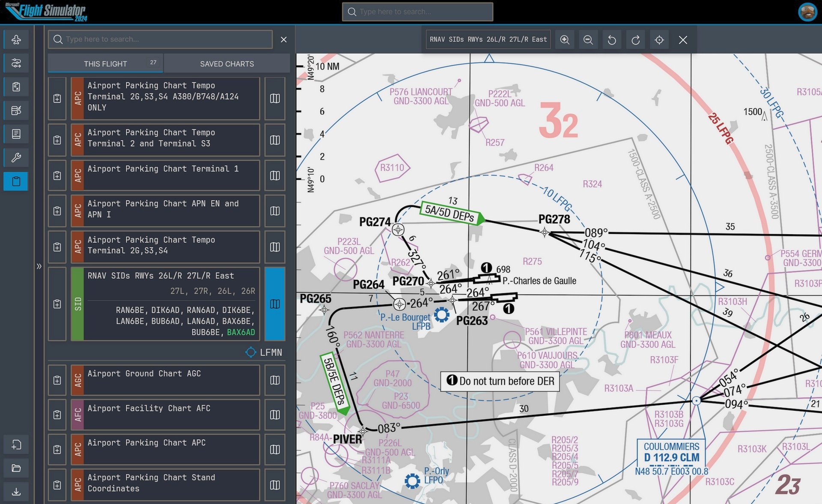
Task: Save the Parking Chart Stand Coordinates
Action: (x=57, y=485)
